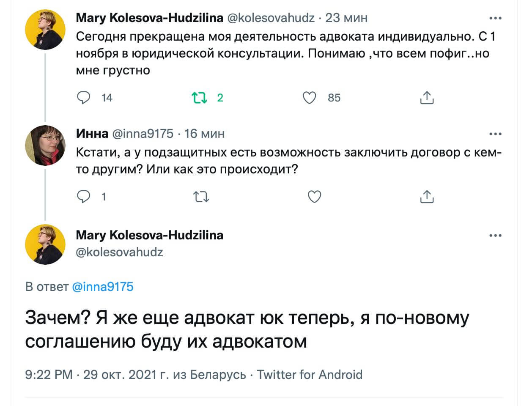The height and width of the screenshot is (406, 532).
Task: Retweet Mary's tweet about advocate activity
Action: click(199, 98)
